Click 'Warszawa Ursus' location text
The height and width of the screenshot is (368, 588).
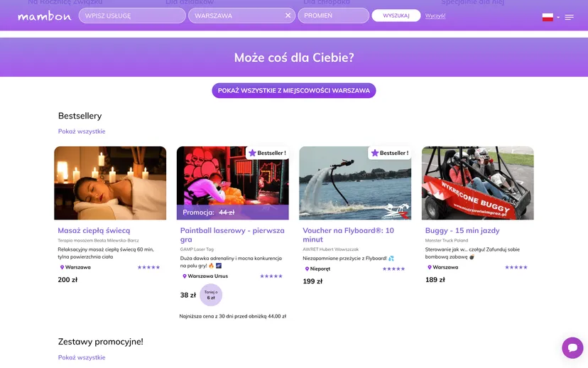(x=208, y=276)
